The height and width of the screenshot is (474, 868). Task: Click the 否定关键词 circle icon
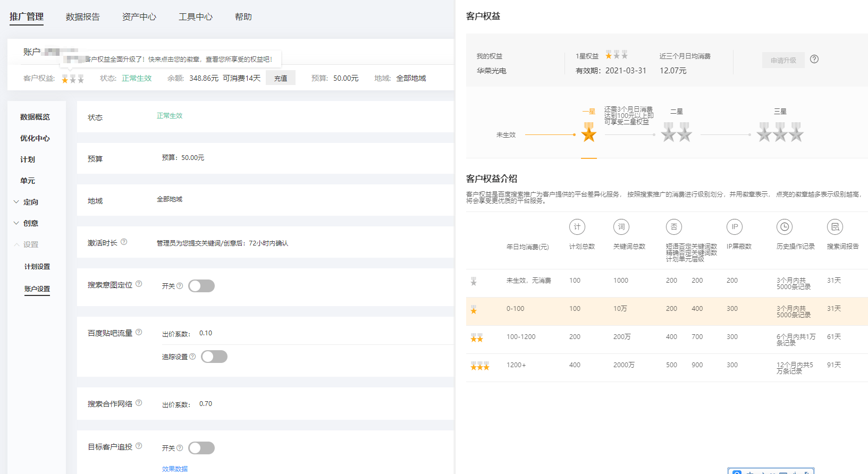(673, 227)
